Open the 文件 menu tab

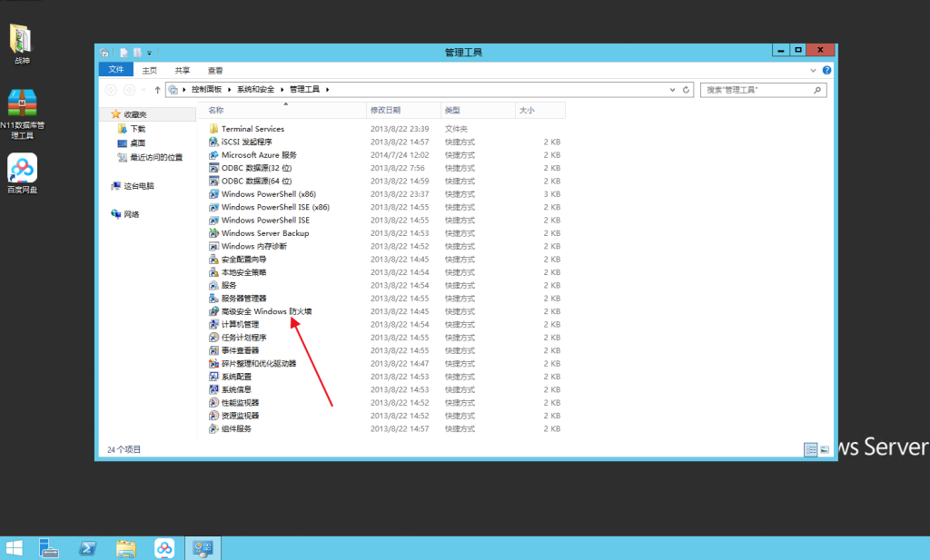pos(116,69)
